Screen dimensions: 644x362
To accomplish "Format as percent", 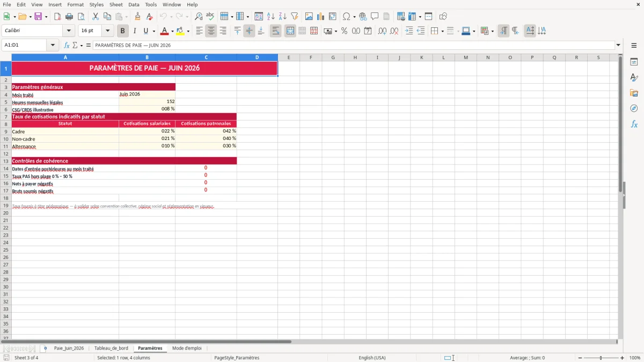I will coord(344,31).
